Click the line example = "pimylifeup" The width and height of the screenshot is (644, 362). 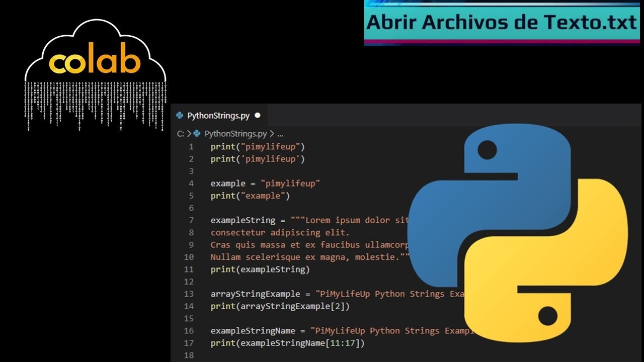[265, 184]
